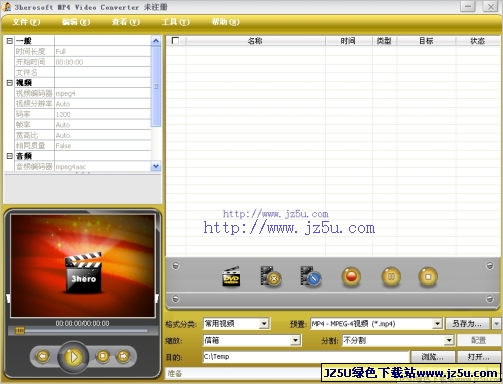This screenshot has width=503, height=384.
Task: Click the 配置 (Configure) button
Action: [479, 340]
